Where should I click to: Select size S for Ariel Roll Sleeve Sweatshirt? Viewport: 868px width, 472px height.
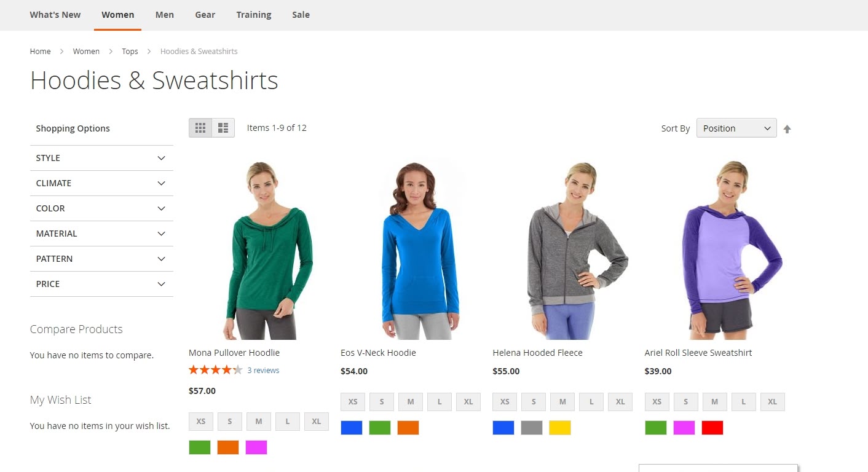pos(685,402)
